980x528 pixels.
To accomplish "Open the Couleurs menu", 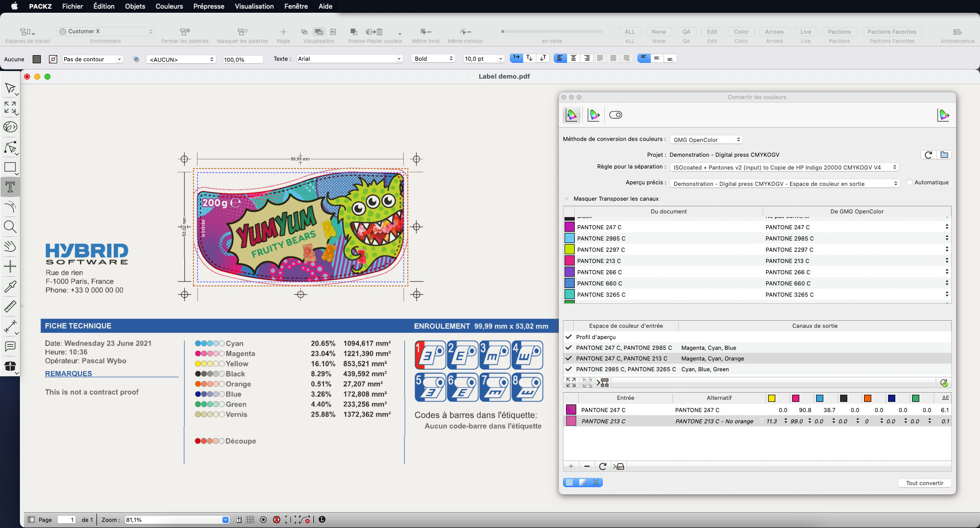I will [169, 6].
